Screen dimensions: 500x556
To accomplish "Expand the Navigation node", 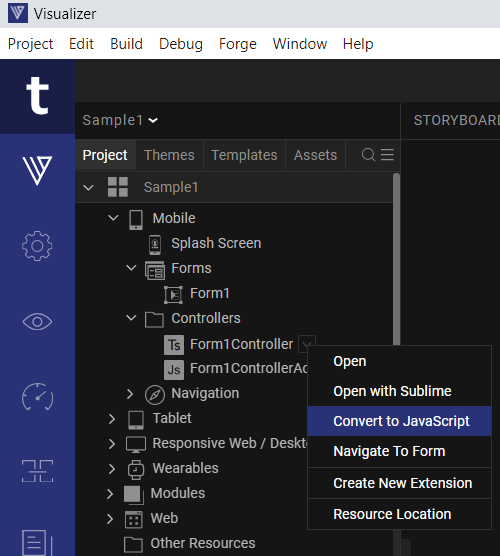I will 130,394.
